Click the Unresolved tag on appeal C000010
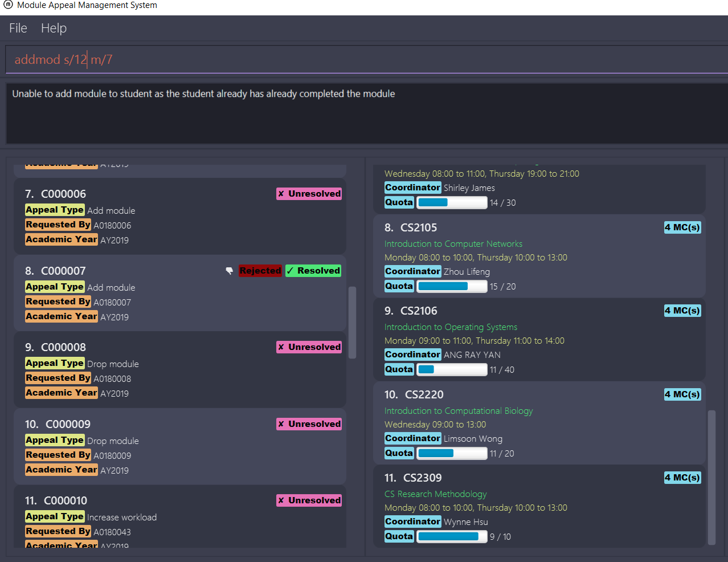The height and width of the screenshot is (562, 728). (x=309, y=500)
